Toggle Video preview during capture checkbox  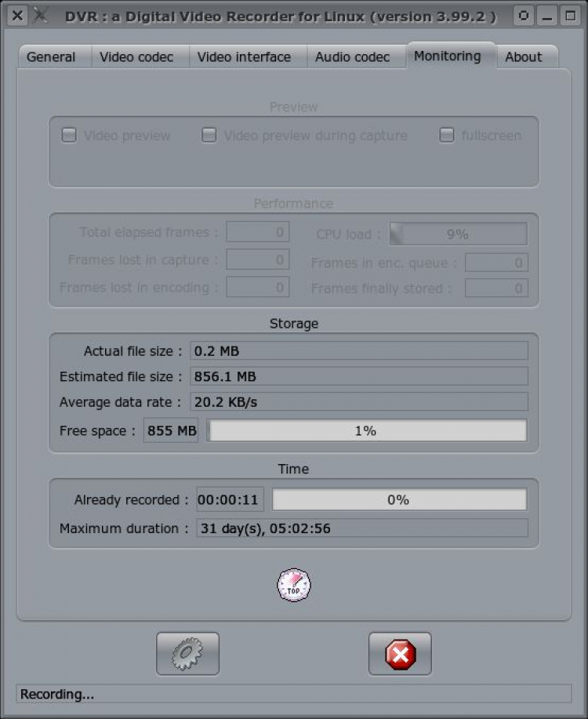tap(209, 136)
